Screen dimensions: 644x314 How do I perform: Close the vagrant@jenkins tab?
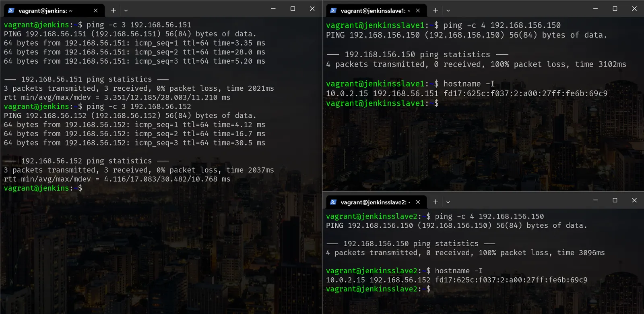click(x=95, y=10)
